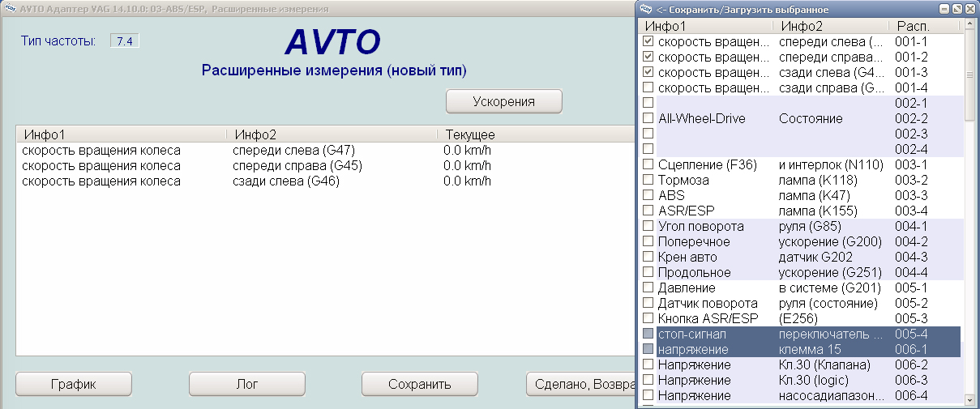Check the empty 002-1 row checkbox
Viewport: 980px width, 409px height.
pyautogui.click(x=648, y=103)
